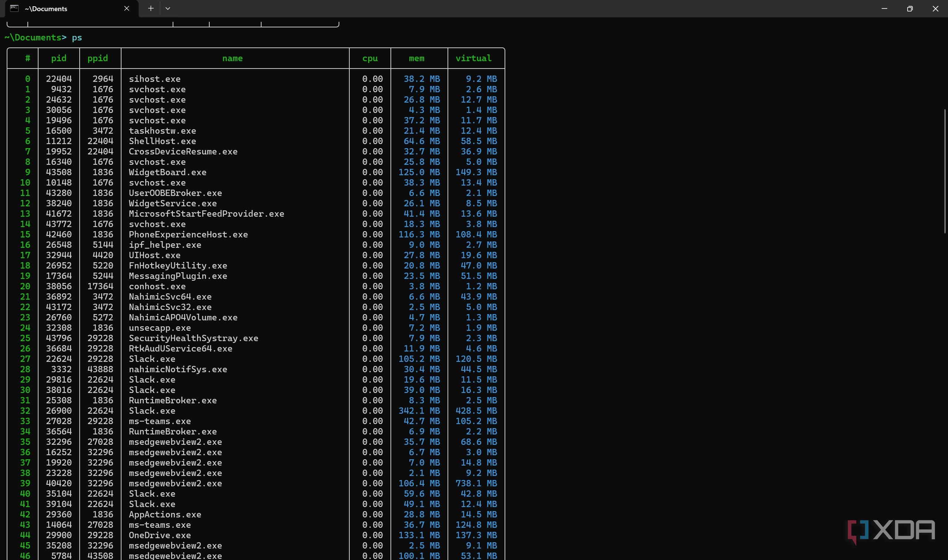Click mem value 125.0 MB
Viewport: 948px width, 560px height.
click(x=419, y=172)
